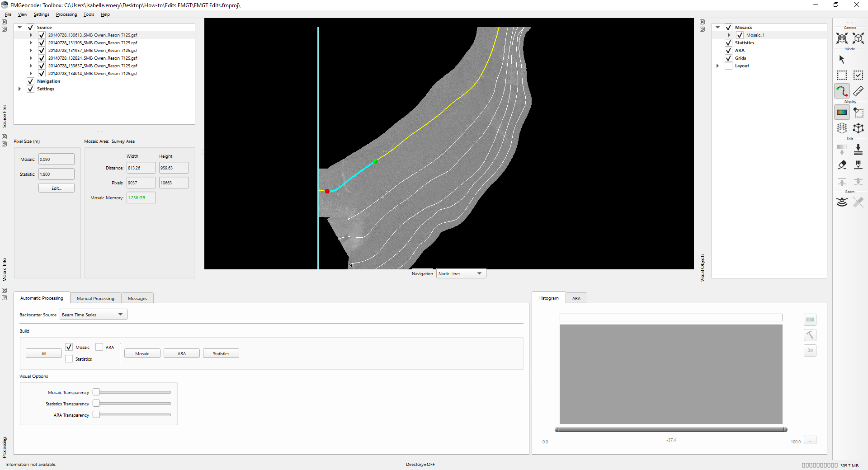Switch to the Manual Processing tab

click(95, 298)
